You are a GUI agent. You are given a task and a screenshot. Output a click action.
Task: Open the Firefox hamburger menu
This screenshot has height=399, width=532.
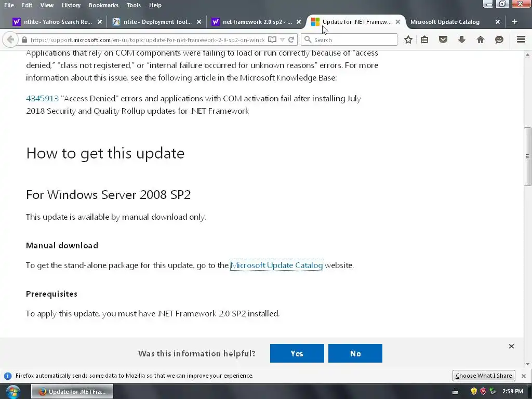(521, 39)
